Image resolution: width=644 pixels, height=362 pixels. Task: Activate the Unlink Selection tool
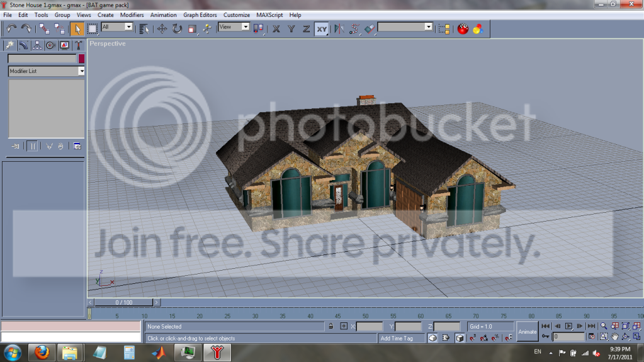click(x=60, y=29)
